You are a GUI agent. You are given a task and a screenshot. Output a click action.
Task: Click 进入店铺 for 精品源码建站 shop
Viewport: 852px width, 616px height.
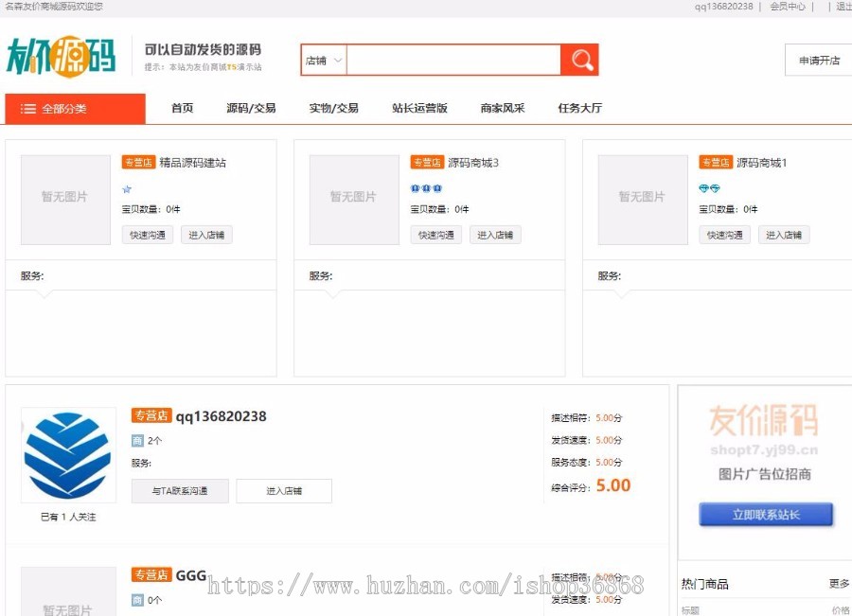206,235
